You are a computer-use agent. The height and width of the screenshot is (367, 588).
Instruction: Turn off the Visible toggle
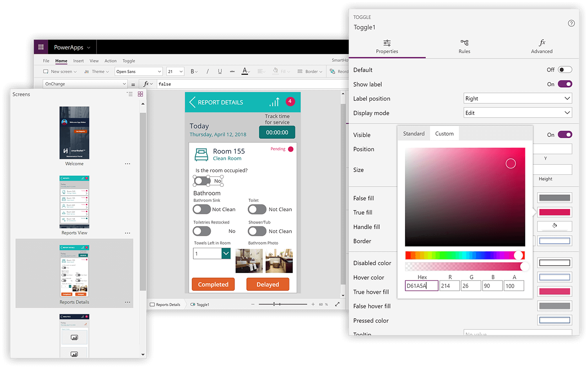564,134
